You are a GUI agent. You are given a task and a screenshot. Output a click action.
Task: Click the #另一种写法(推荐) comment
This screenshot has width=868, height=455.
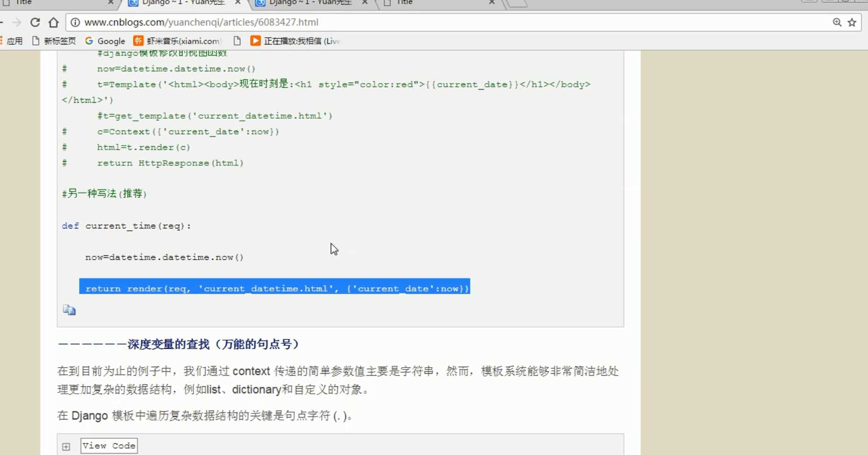point(104,193)
